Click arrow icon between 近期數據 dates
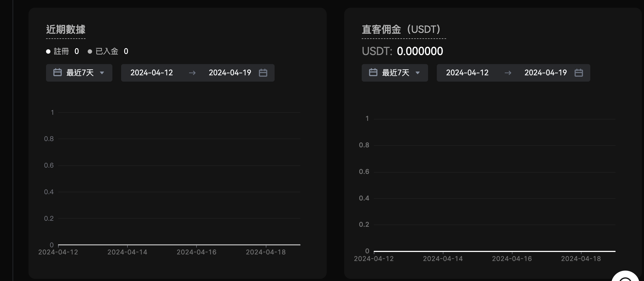Image resolution: width=644 pixels, height=281 pixels. (x=192, y=73)
